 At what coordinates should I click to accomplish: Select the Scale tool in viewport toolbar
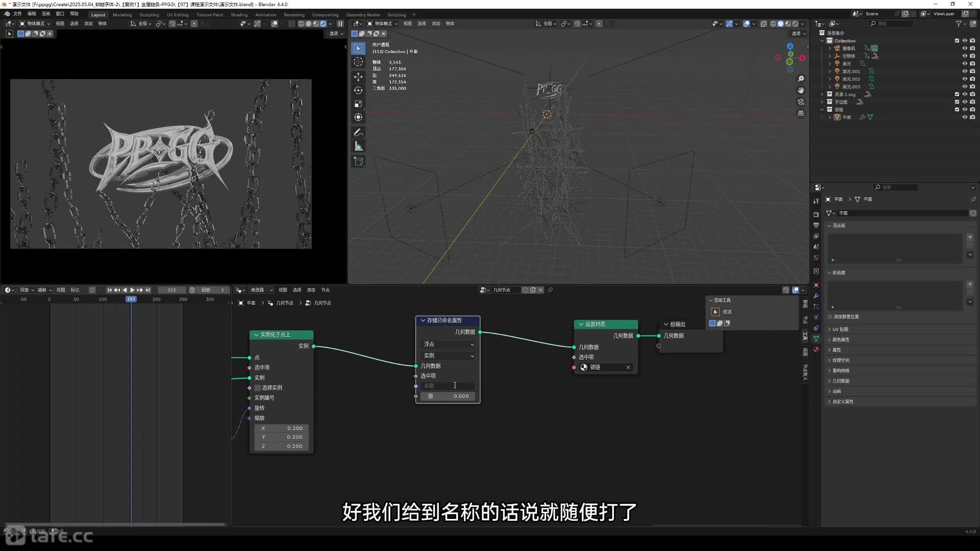tap(358, 104)
